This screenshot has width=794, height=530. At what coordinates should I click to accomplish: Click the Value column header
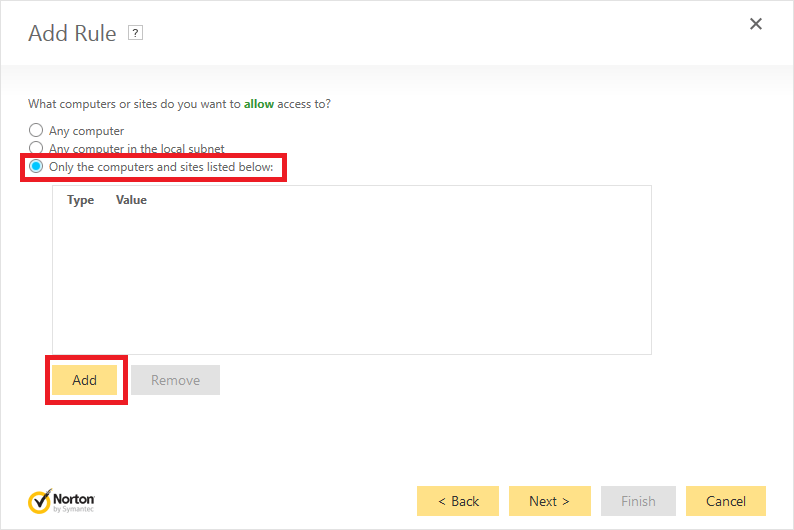click(131, 200)
